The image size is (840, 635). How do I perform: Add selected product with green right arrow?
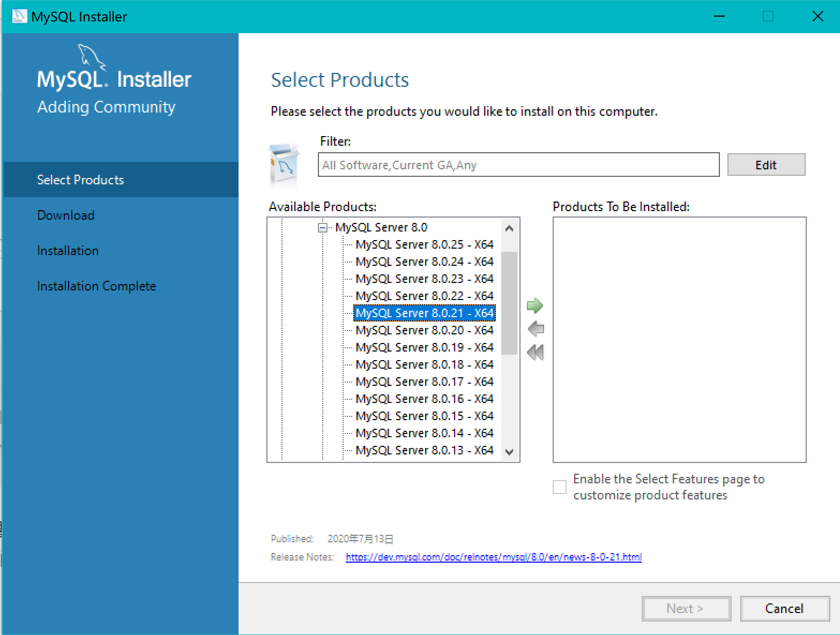[535, 305]
